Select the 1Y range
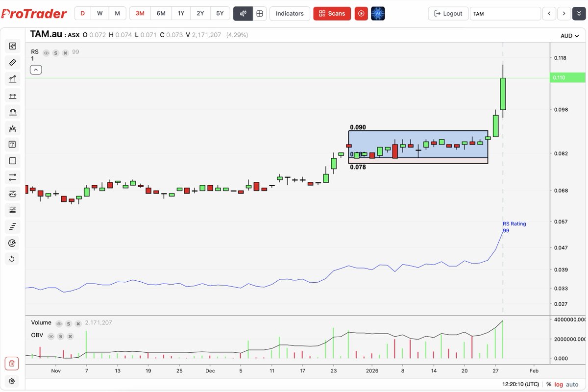The height and width of the screenshot is (392, 588). click(181, 13)
